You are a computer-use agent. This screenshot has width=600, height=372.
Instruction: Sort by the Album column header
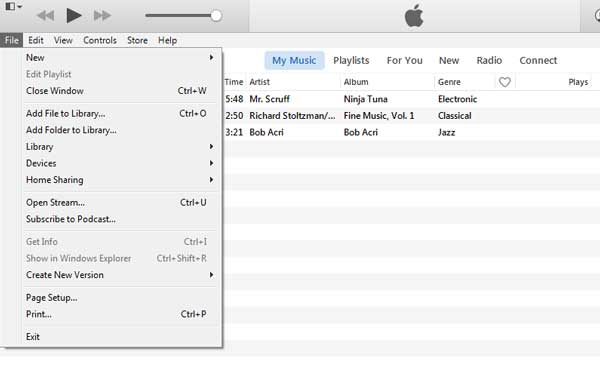pos(356,82)
